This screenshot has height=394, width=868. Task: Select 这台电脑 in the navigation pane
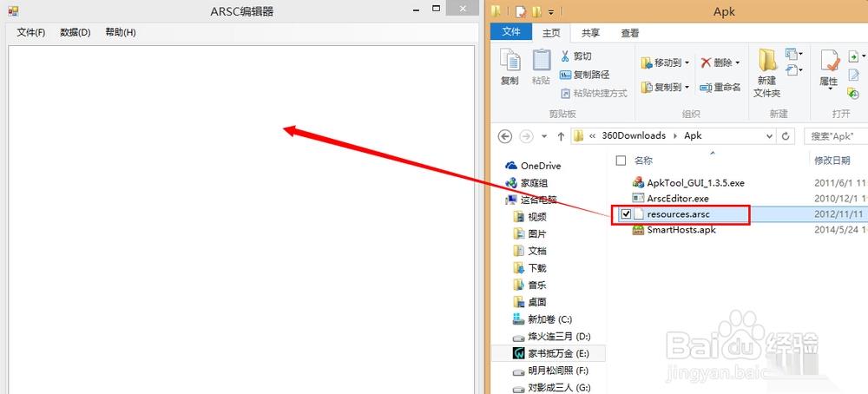tap(531, 200)
